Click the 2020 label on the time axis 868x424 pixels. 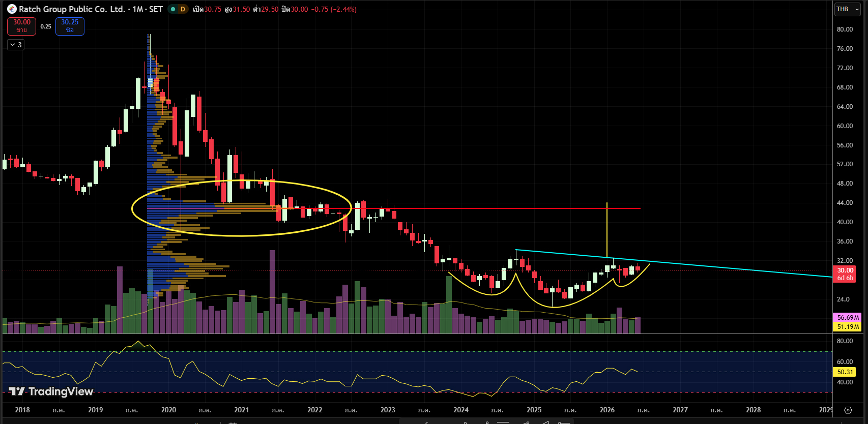click(168, 410)
